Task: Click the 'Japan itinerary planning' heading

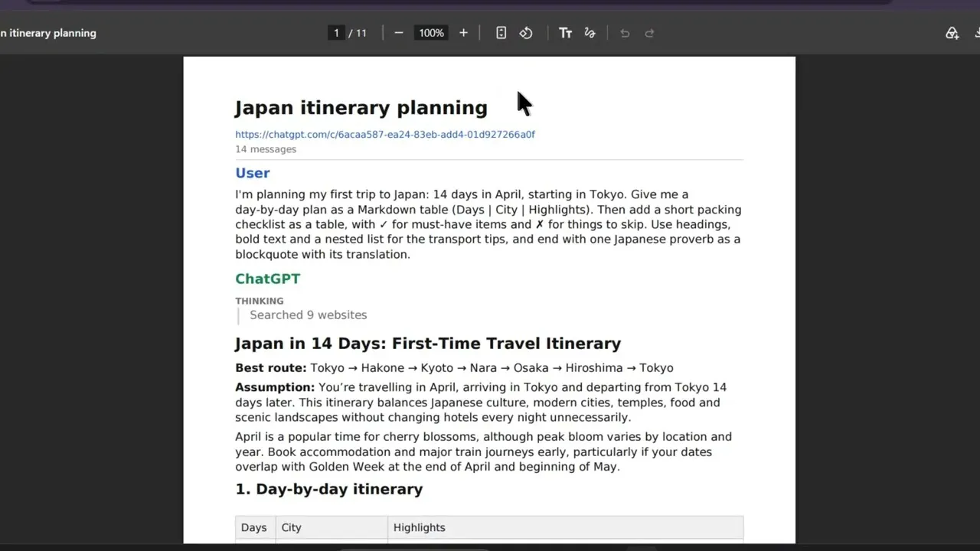Action: coord(361,108)
